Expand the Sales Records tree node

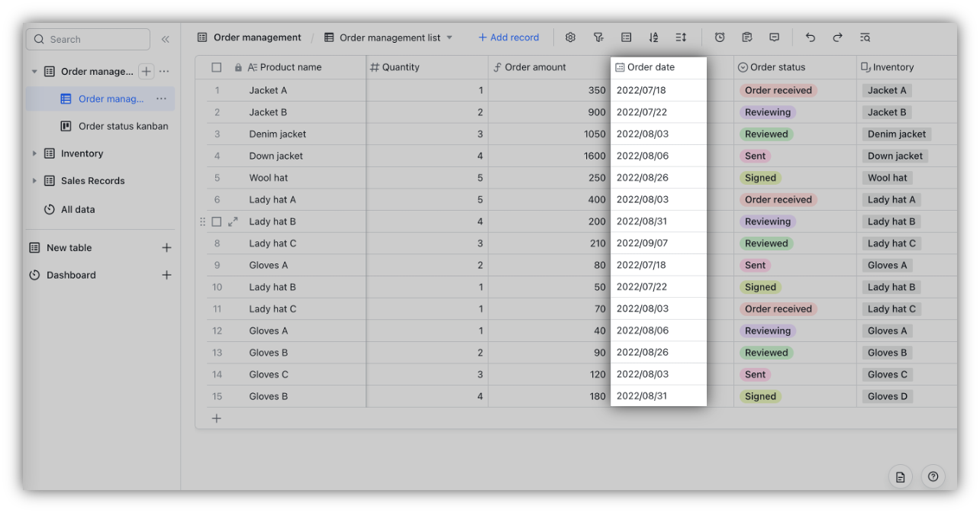click(x=34, y=181)
